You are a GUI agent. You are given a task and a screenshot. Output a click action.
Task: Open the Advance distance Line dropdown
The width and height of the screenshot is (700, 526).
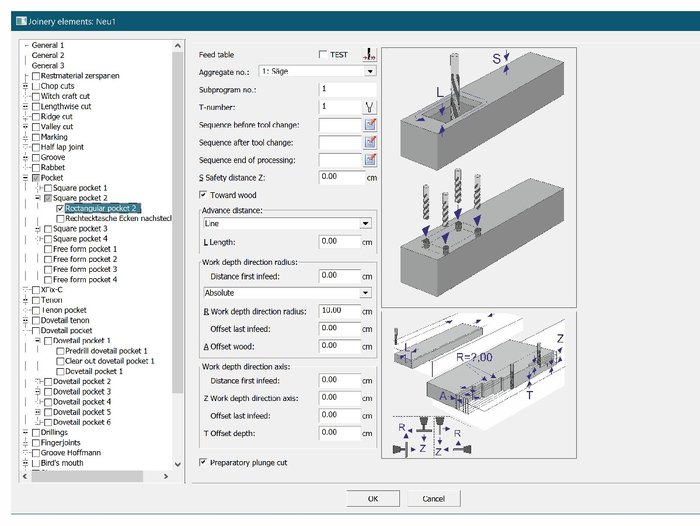pos(366,223)
